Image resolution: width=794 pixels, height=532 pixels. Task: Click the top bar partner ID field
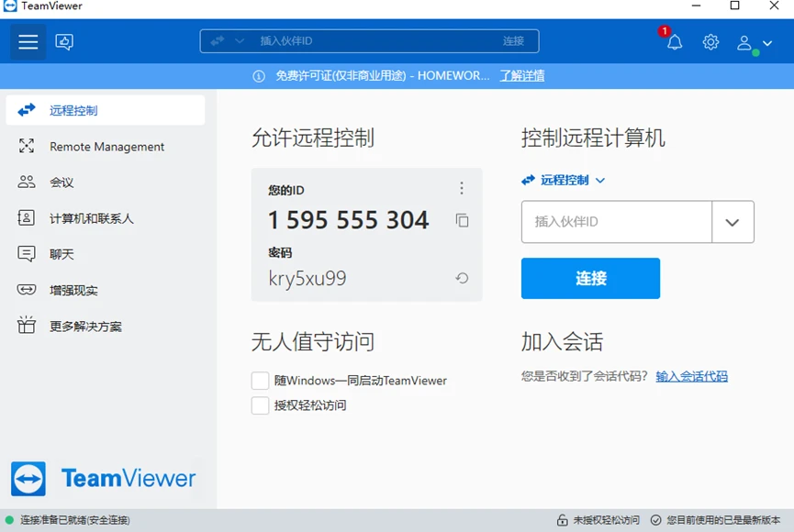370,41
